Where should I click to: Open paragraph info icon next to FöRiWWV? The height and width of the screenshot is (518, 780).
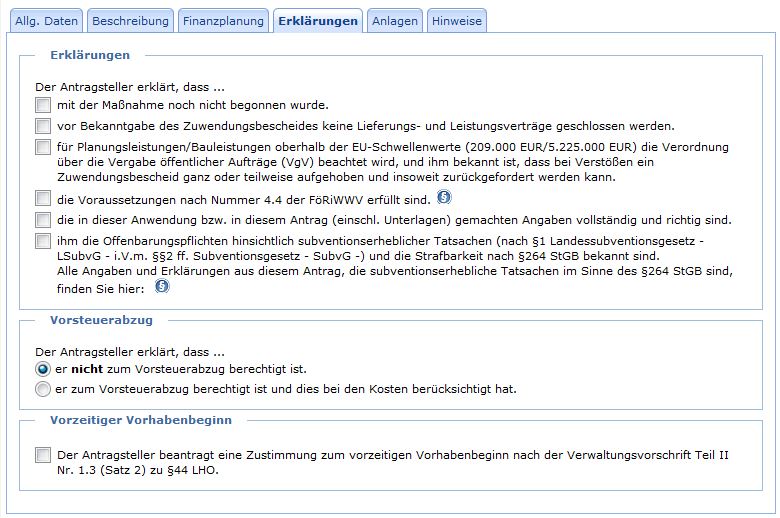(x=444, y=198)
